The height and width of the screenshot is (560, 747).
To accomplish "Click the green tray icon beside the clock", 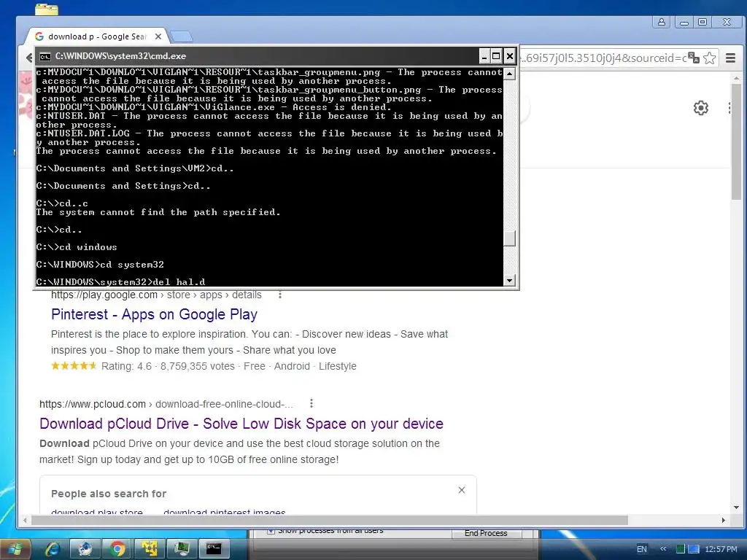I will (681, 549).
